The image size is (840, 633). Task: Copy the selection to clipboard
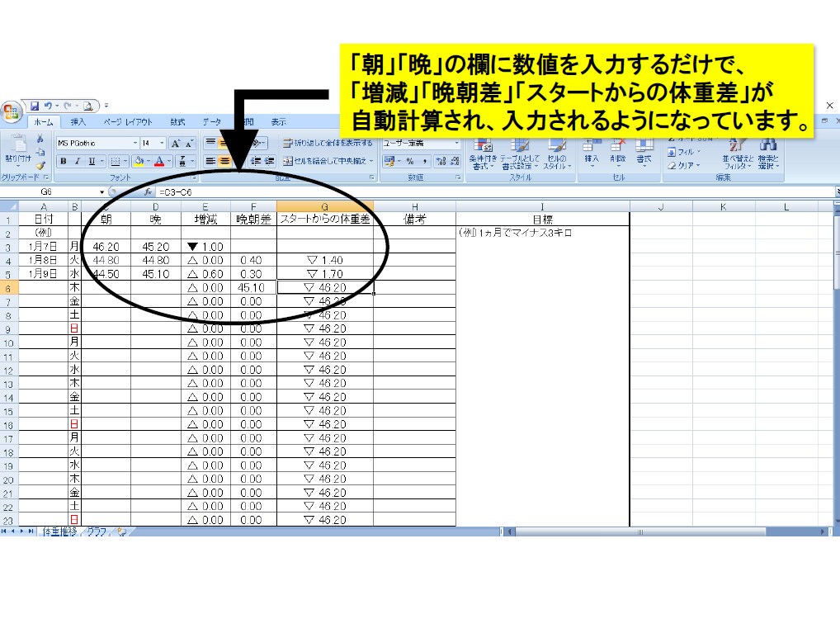[x=40, y=152]
